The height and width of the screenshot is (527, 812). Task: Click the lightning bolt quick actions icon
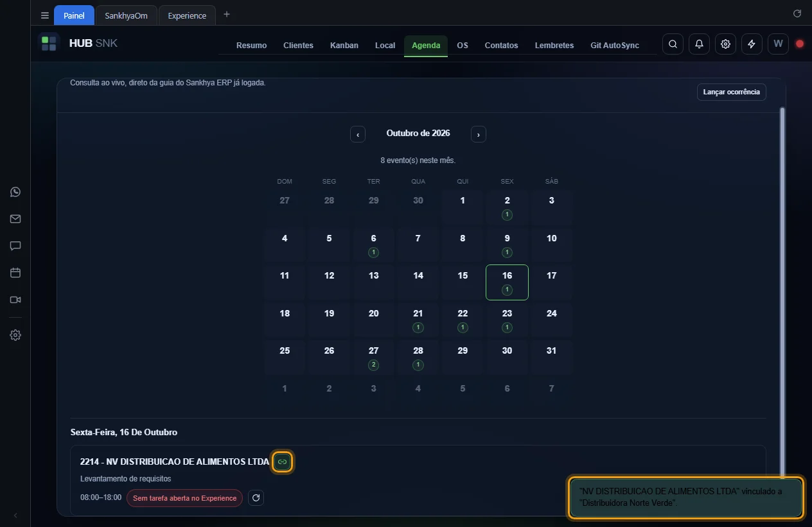752,44
